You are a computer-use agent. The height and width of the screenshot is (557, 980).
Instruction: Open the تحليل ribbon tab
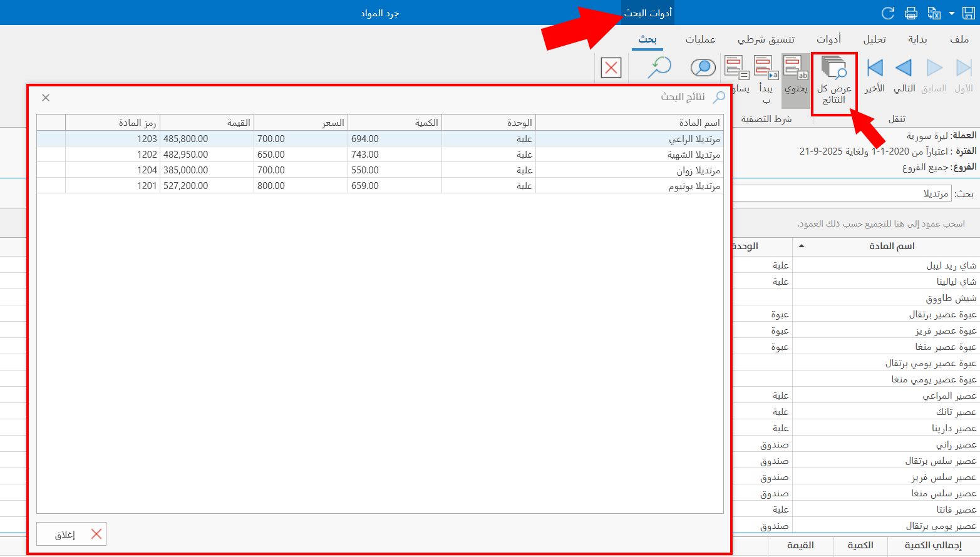pyautogui.click(x=874, y=39)
